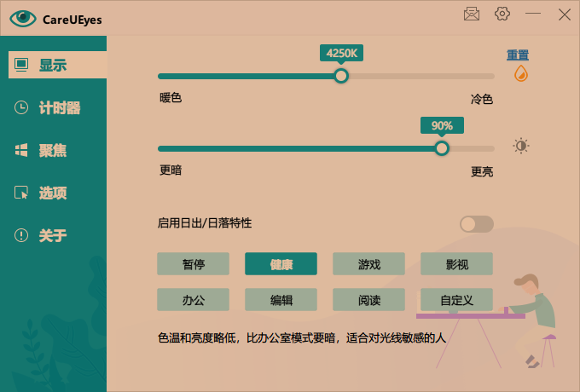
Task: Click the color temperature slider handle at 4250K
Action: (341, 76)
